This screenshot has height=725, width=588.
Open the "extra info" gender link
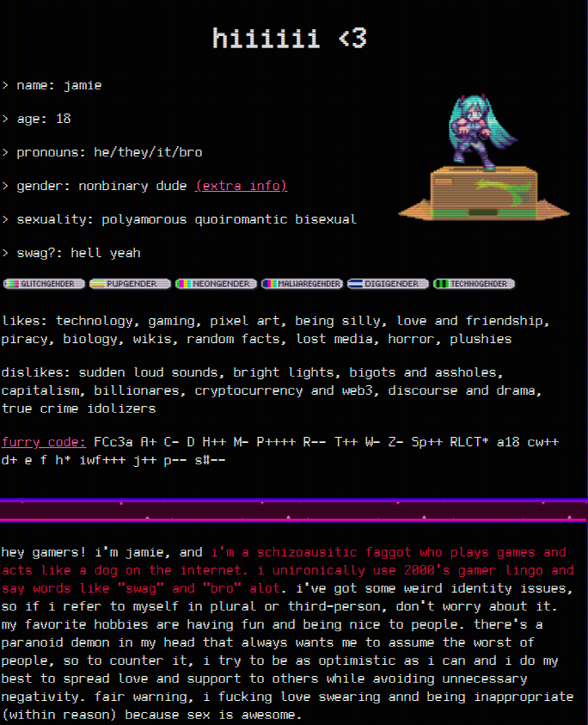click(x=242, y=186)
